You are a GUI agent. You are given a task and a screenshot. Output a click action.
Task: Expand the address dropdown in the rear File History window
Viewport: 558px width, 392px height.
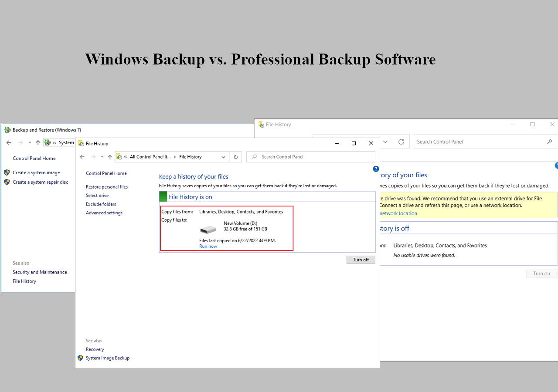click(x=385, y=142)
